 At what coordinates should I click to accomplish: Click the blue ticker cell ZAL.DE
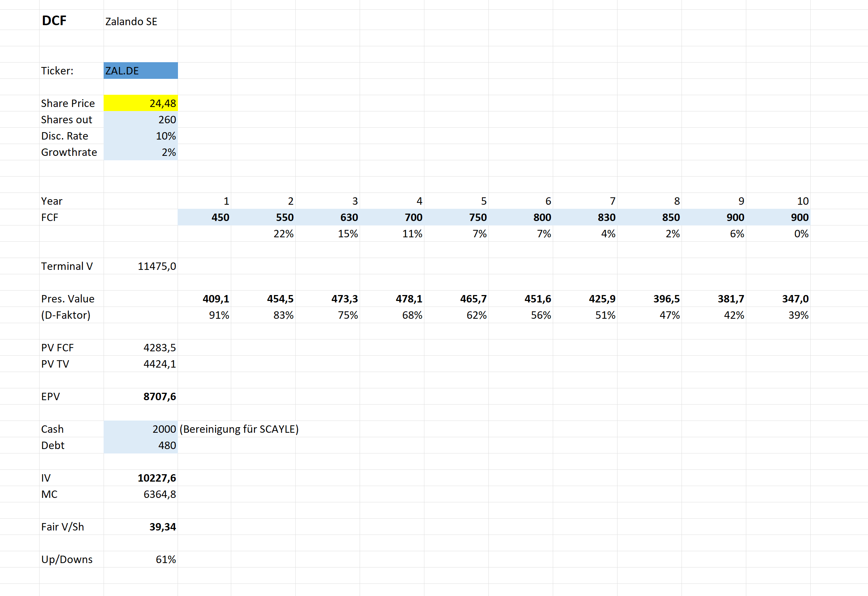click(x=141, y=71)
